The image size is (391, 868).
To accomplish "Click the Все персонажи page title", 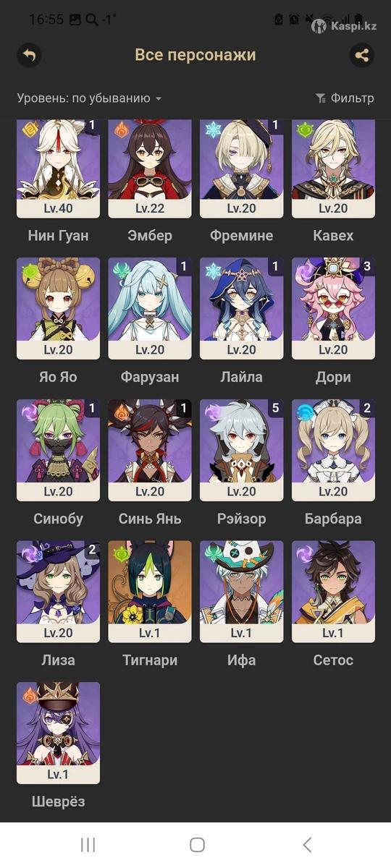I will 195,55.
